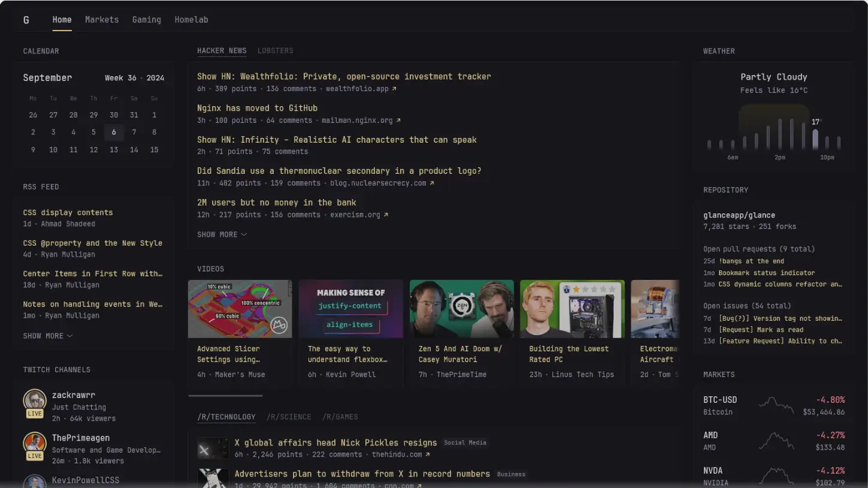868x488 pixels.
Task: Open 'Nginx has moved to GitHub' link
Action: [x=257, y=108]
